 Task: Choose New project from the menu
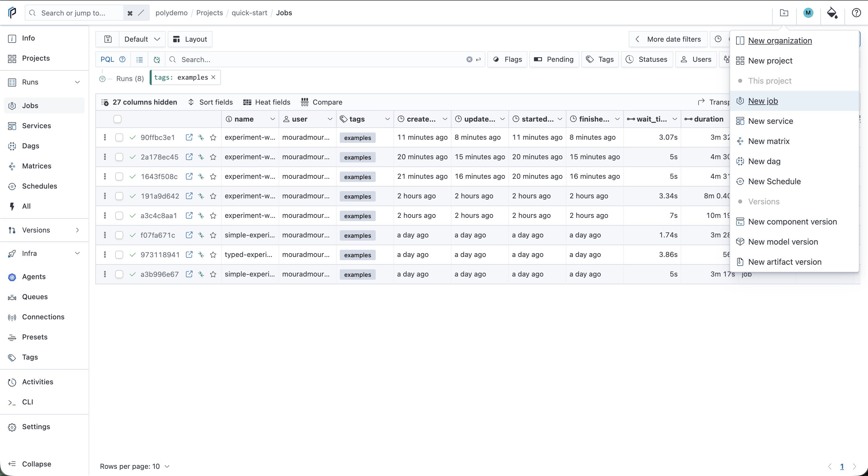[794, 61]
